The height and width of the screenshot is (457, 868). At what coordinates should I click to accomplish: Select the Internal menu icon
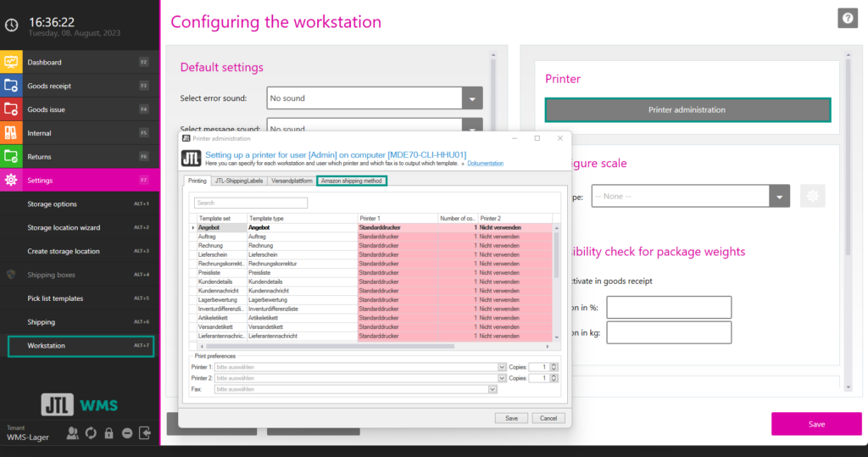(11, 133)
